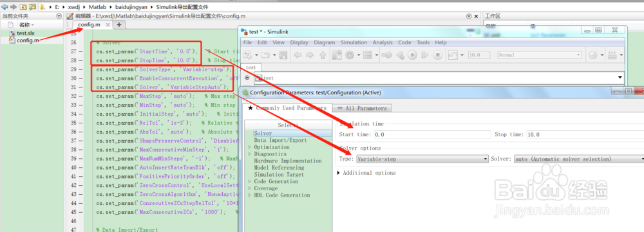Click Step Forward simulation icon
The image size is (644, 232).
coord(424,55)
